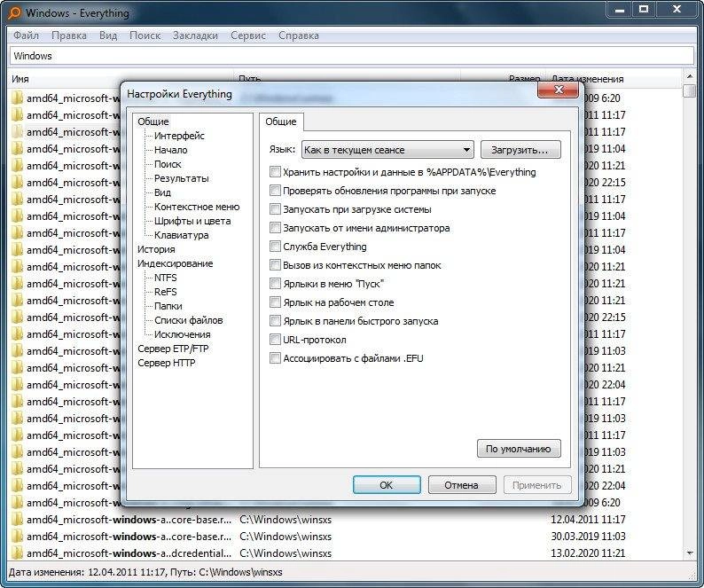Select Вид in the settings tree
Viewport: 704px width, 588px height.
point(162,192)
